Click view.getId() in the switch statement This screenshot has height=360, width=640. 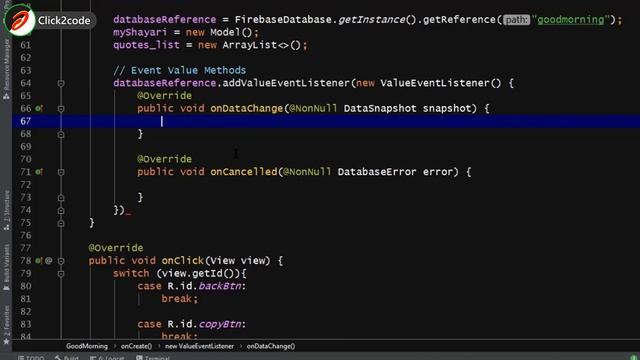(198, 273)
